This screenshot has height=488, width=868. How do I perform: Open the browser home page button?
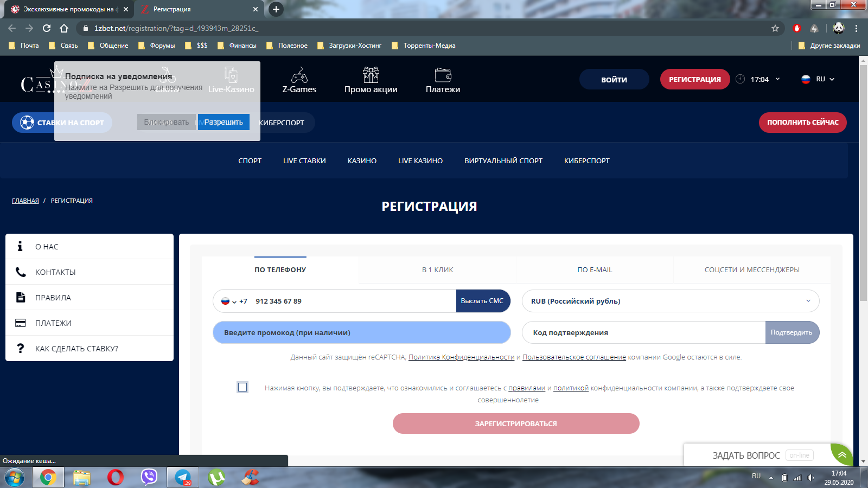[64, 28]
